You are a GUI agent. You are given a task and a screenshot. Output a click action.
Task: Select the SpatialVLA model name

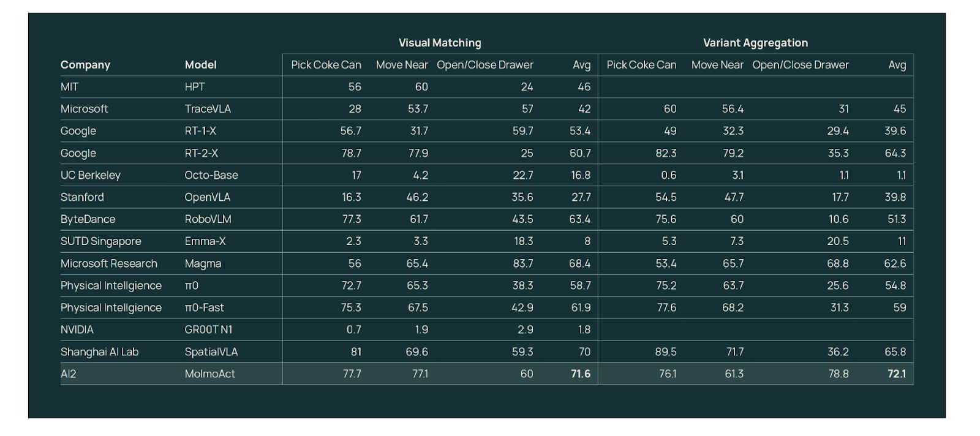pyautogui.click(x=211, y=352)
